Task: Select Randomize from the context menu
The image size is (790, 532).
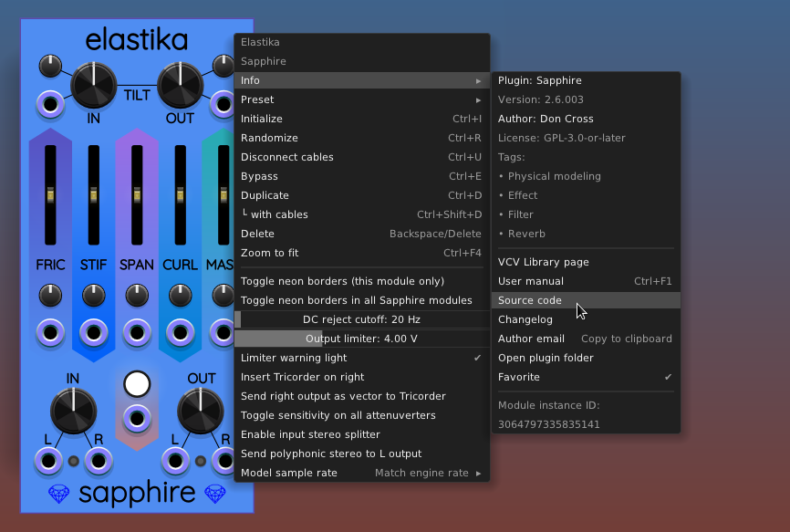Action: (361, 138)
